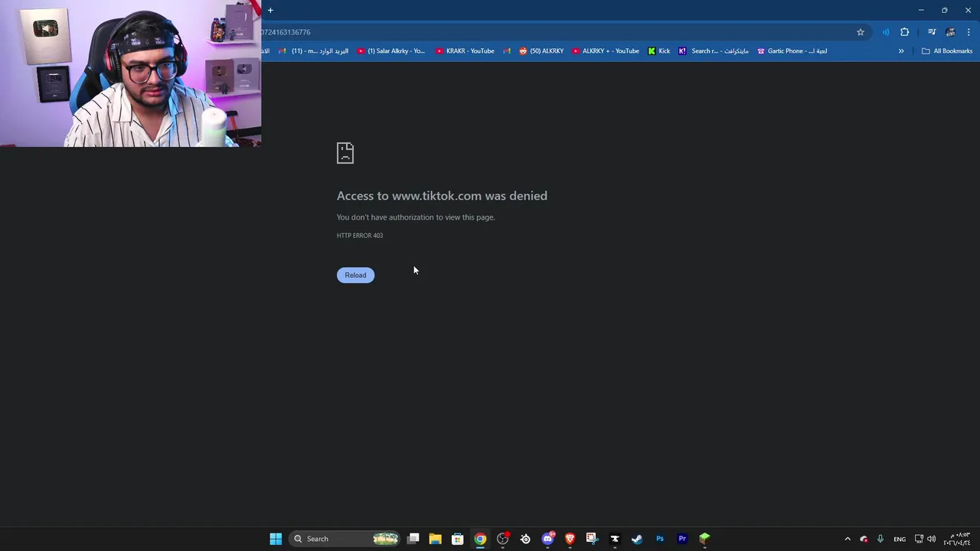Open Chrome's three-dot menu
Screen dimensions: 980x551
(x=969, y=32)
